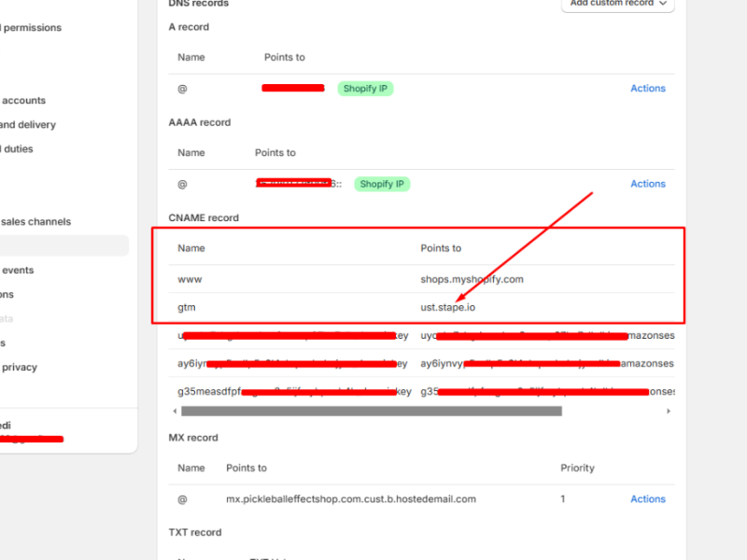
Task: Select the mx.pickleballeffectshop.com.cust.b.hostedemail.com MX value
Action: point(351,499)
